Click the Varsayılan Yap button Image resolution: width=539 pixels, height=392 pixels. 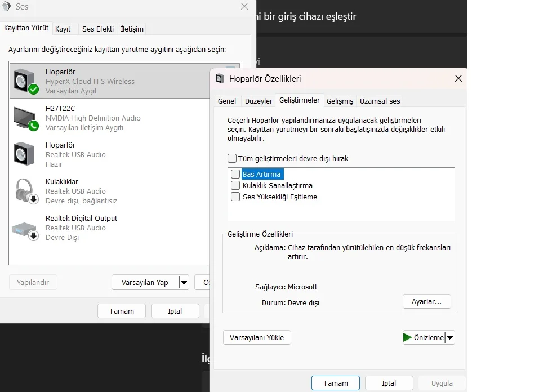pyautogui.click(x=145, y=283)
